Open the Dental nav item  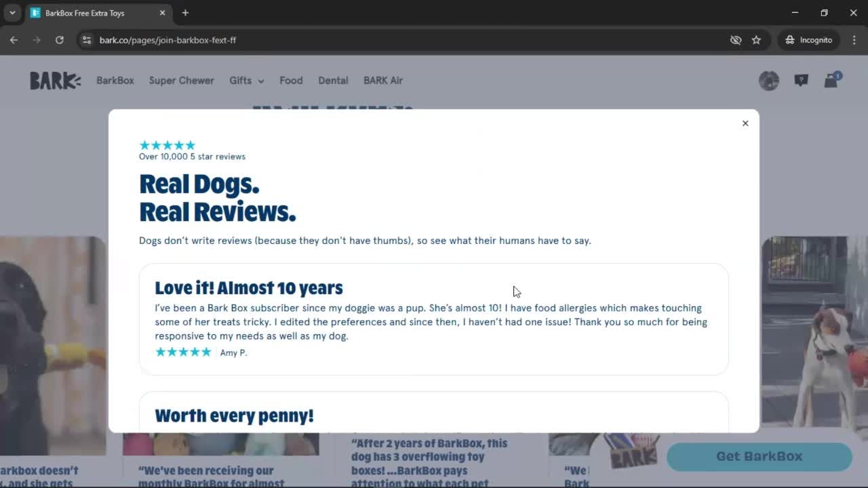pos(333,81)
